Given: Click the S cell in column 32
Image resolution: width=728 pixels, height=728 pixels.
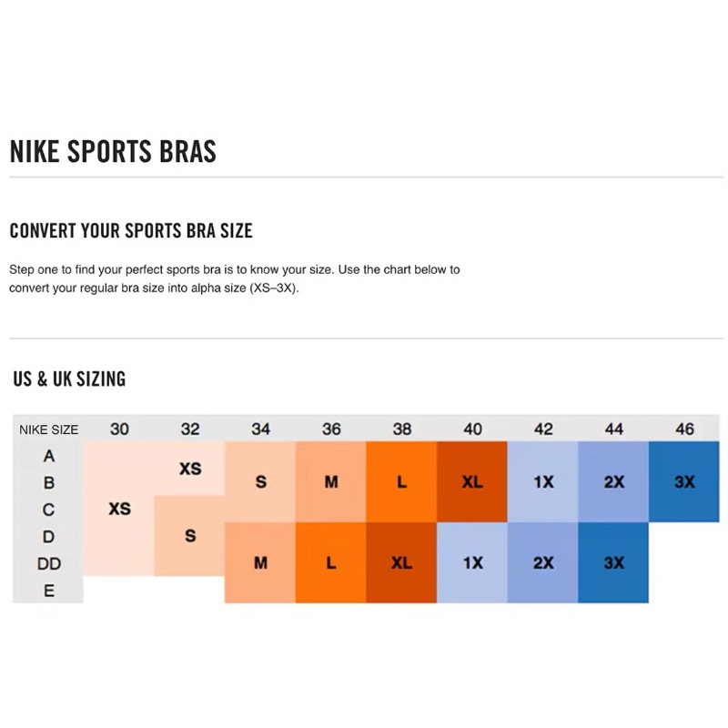Looking at the screenshot, I should pos(190,537).
